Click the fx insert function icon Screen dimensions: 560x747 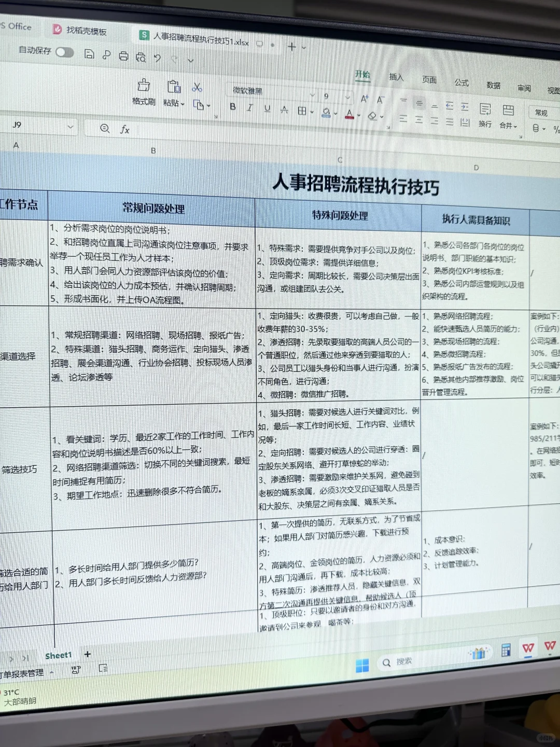pyautogui.click(x=124, y=129)
